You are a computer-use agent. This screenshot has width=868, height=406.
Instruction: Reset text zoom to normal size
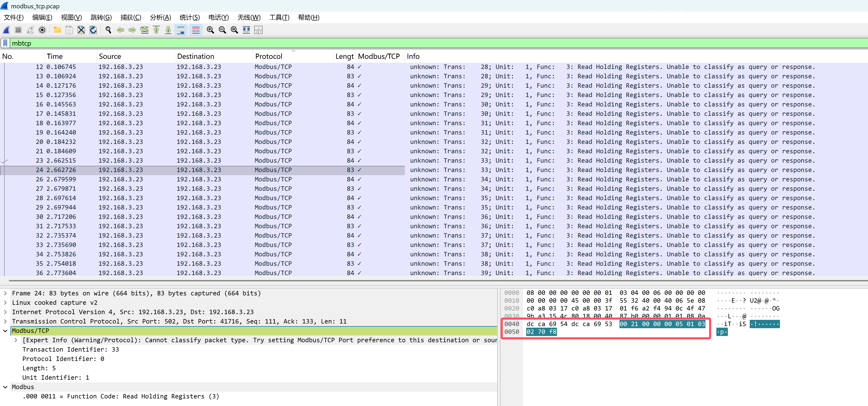tap(234, 30)
